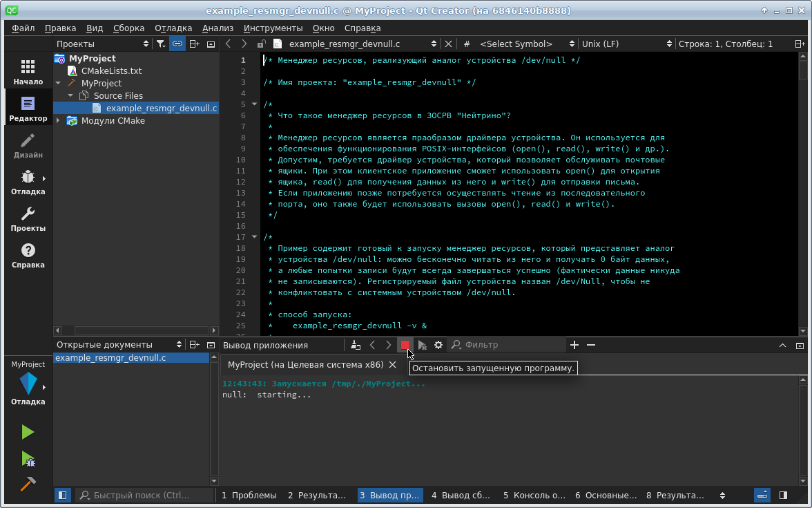Clear application output with broom icon
812x508 pixels.
pos(356,345)
